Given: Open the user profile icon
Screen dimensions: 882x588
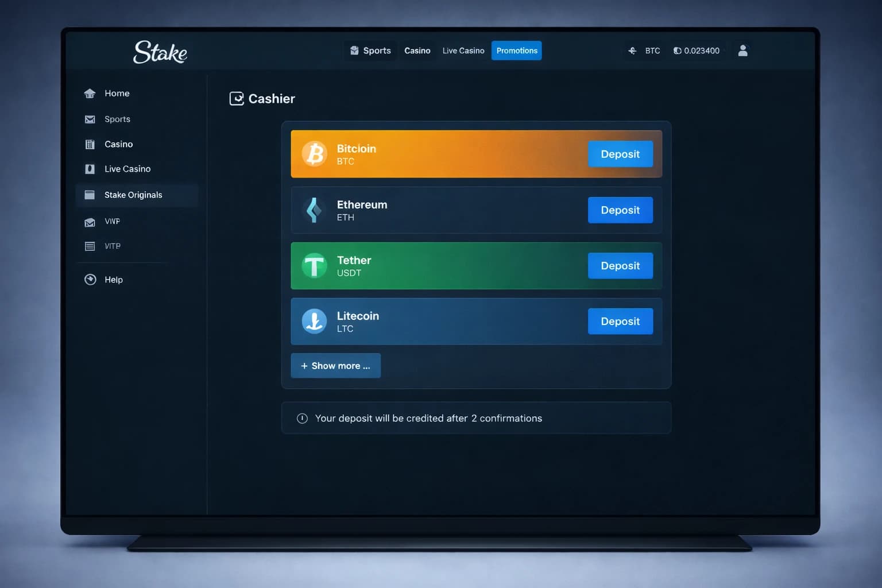Looking at the screenshot, I should pyautogui.click(x=742, y=51).
